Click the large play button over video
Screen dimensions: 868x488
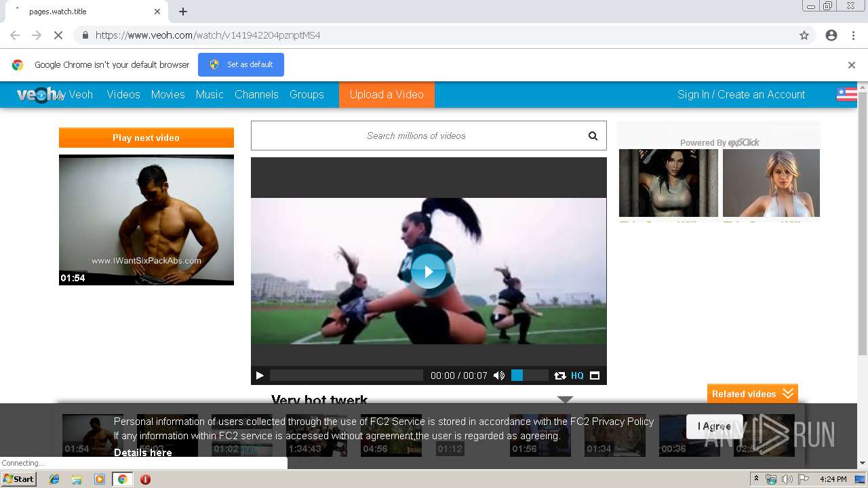point(429,272)
